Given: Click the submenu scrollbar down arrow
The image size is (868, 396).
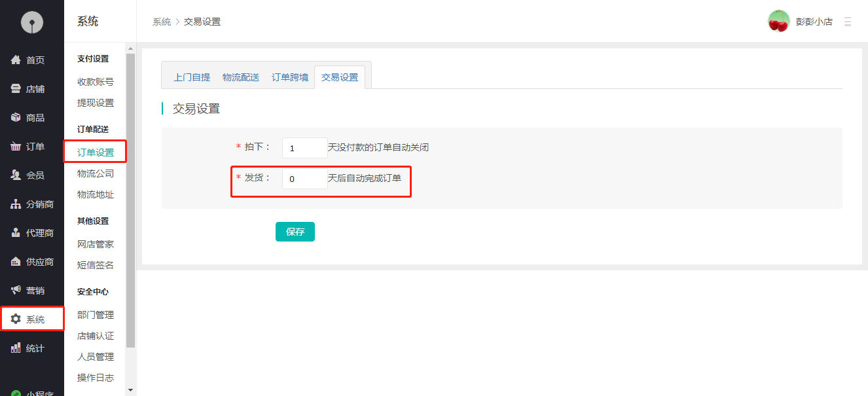Looking at the screenshot, I should [130, 390].
